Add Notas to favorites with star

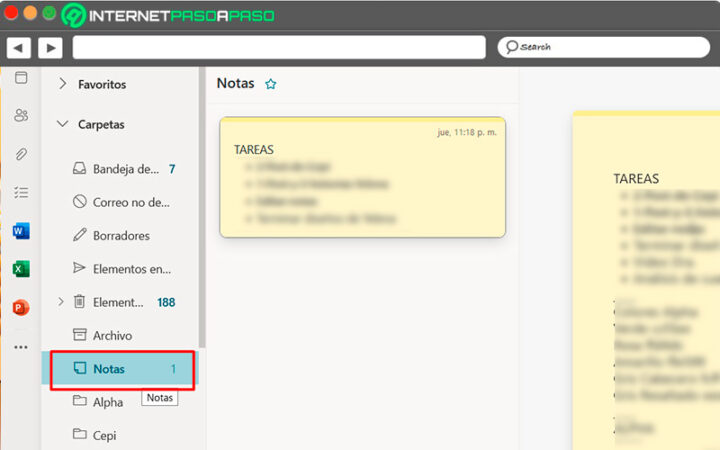[270, 84]
